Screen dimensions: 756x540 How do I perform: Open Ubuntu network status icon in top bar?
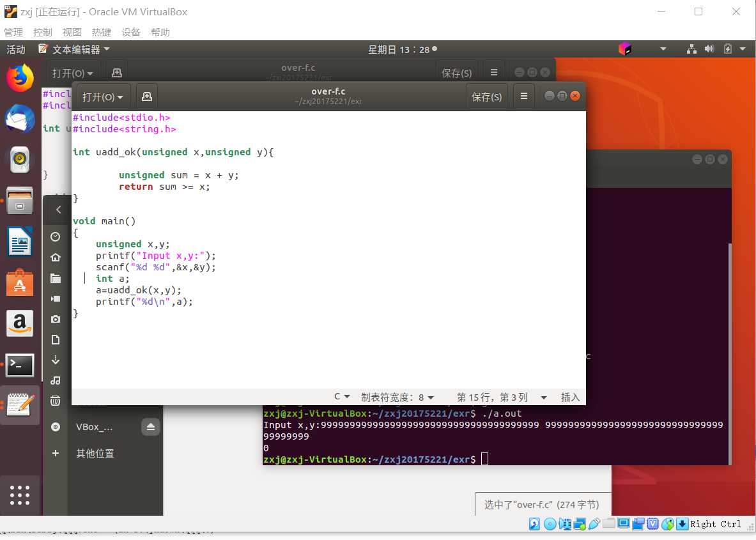(x=691, y=49)
